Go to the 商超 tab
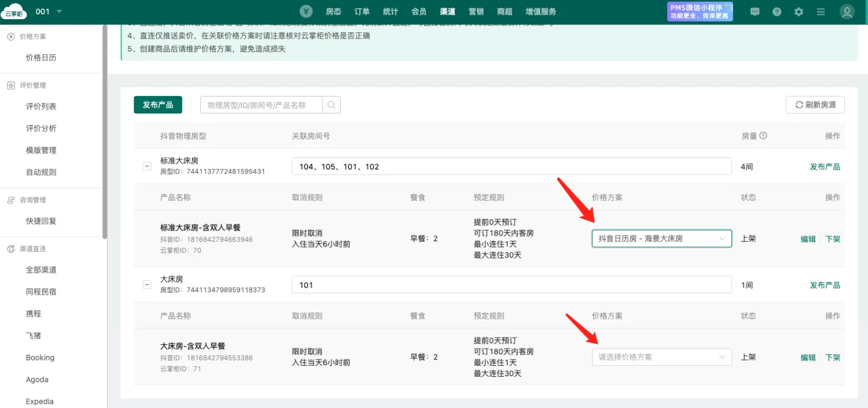This screenshot has width=868, height=408. [505, 12]
